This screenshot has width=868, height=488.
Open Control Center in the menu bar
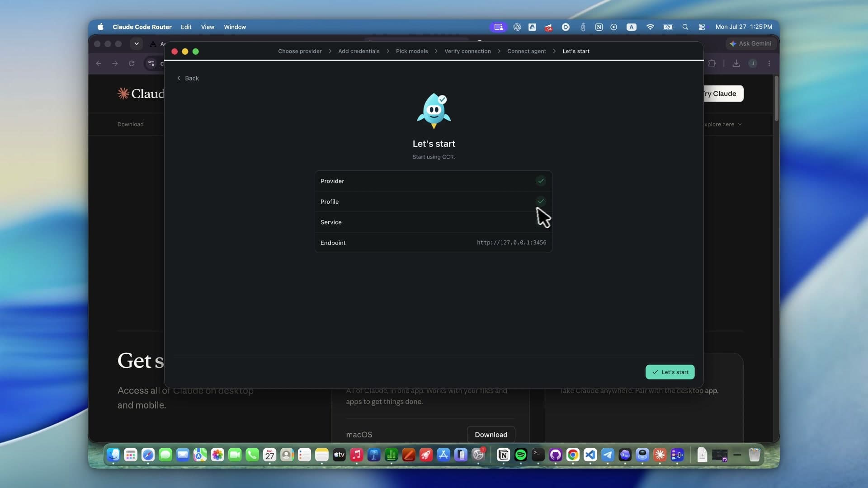702,27
